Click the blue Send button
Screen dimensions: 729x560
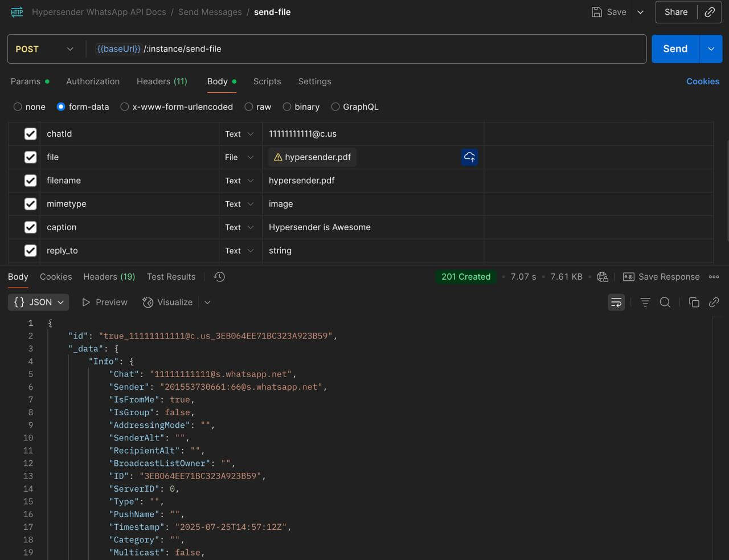pos(675,49)
